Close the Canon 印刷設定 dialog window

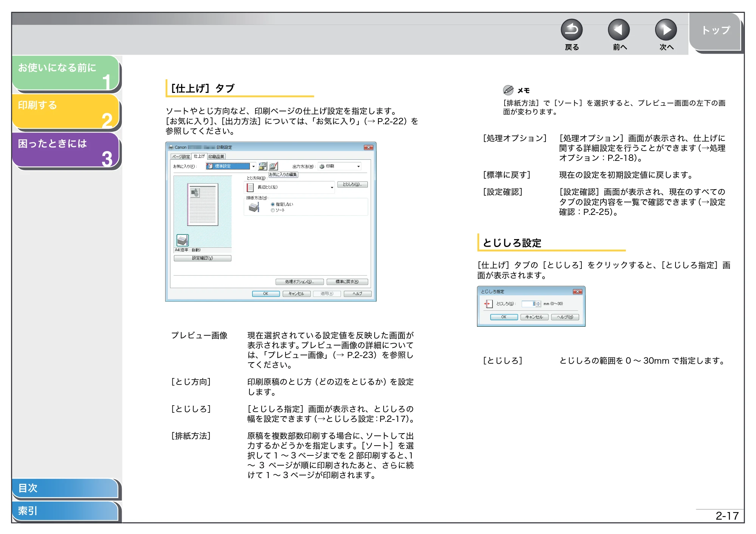tap(368, 147)
